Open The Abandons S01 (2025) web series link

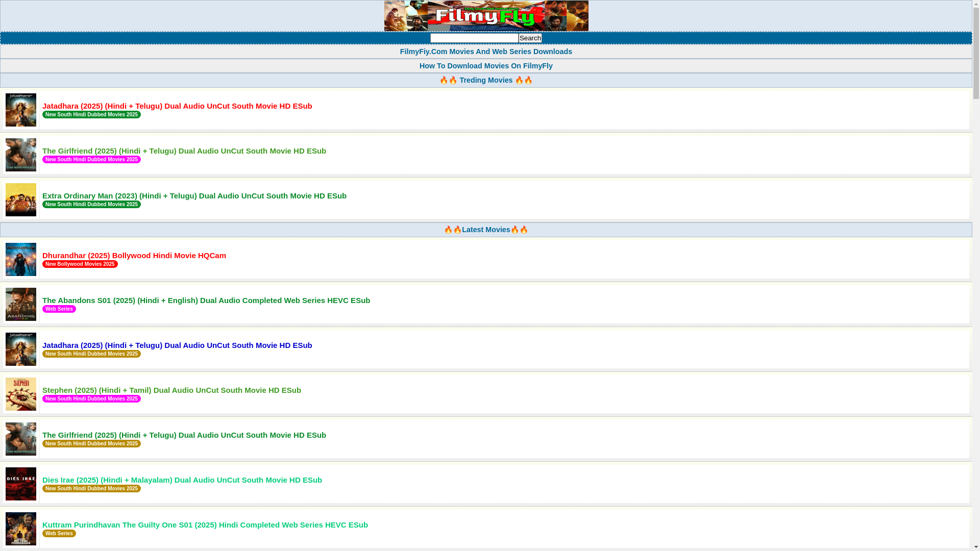(206, 300)
